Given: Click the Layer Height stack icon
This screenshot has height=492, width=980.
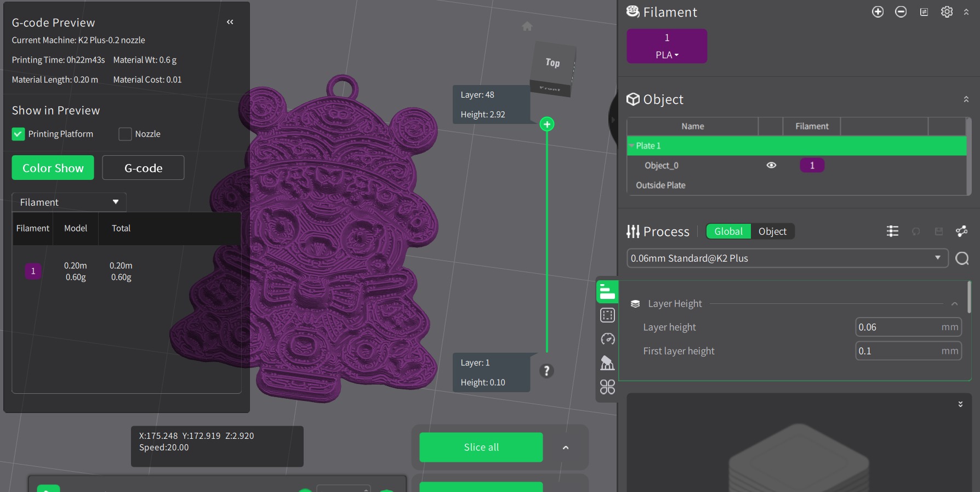Looking at the screenshot, I should coord(635,304).
